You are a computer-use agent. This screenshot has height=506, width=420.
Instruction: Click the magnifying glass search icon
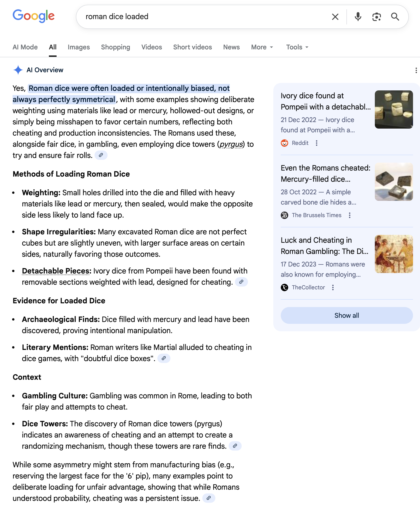point(395,17)
